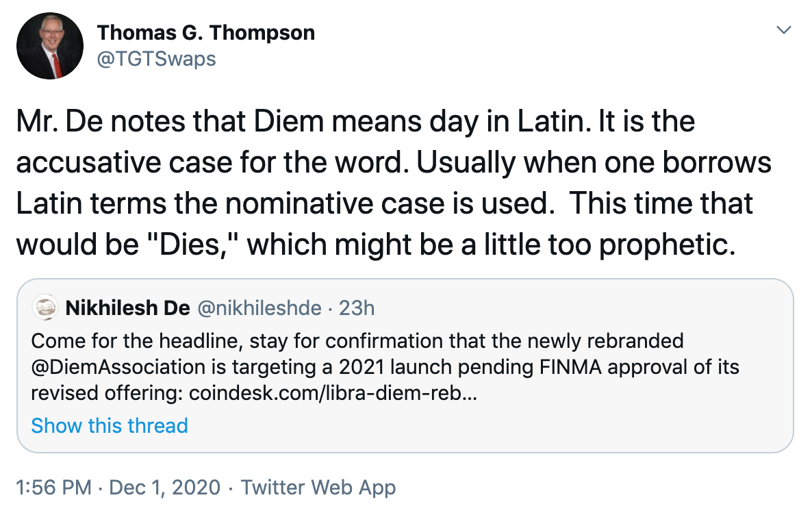Screen dimensions: 812x515
Task: Click Show this thread
Action: (x=110, y=425)
